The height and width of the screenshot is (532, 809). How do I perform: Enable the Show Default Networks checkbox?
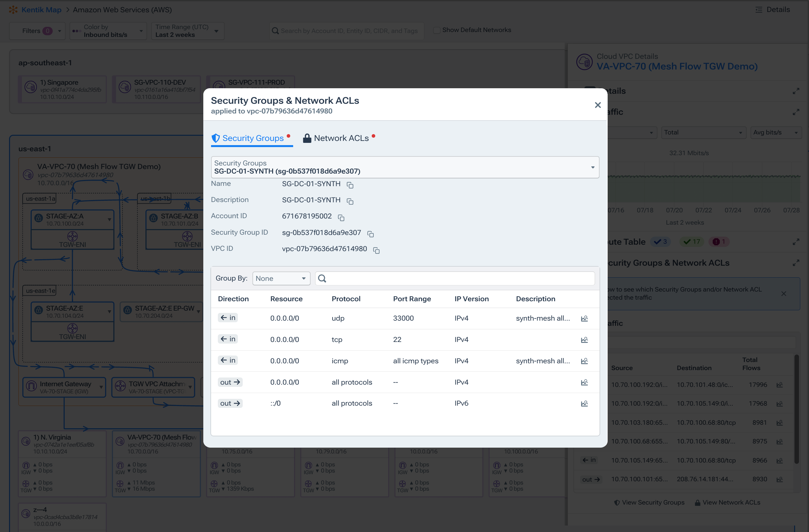pyautogui.click(x=436, y=30)
